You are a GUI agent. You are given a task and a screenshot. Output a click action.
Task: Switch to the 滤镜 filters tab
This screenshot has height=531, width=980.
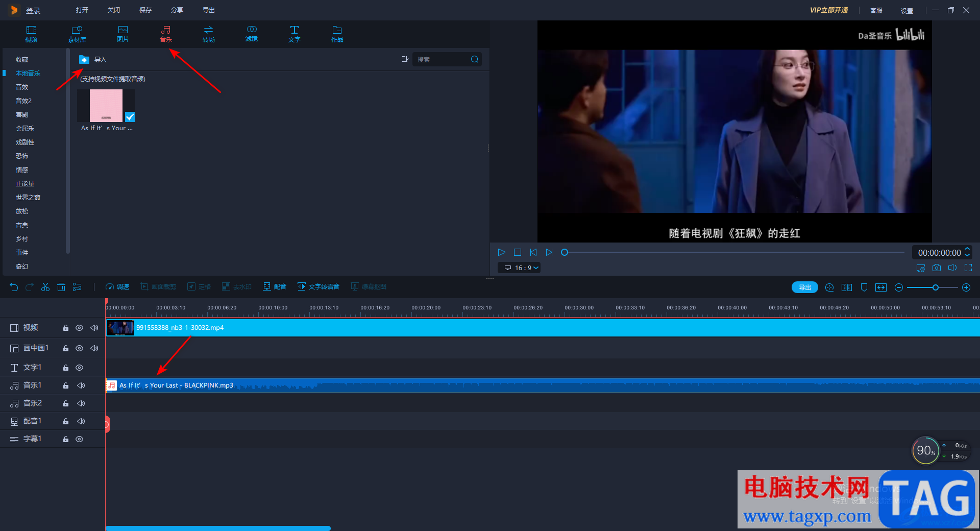[252, 34]
